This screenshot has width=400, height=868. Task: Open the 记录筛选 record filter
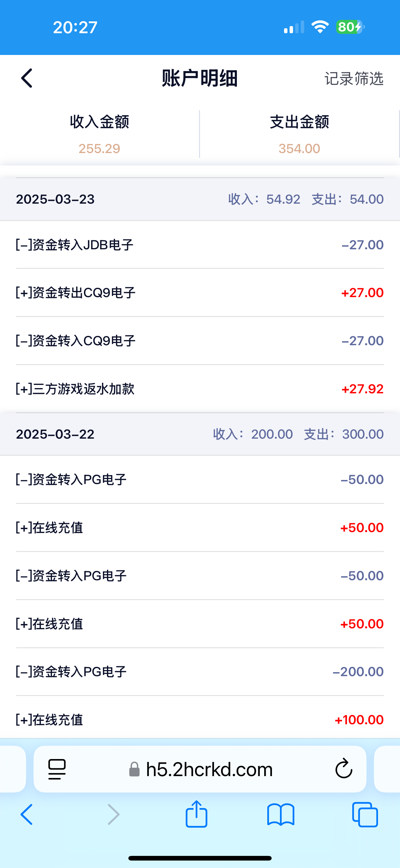353,79
